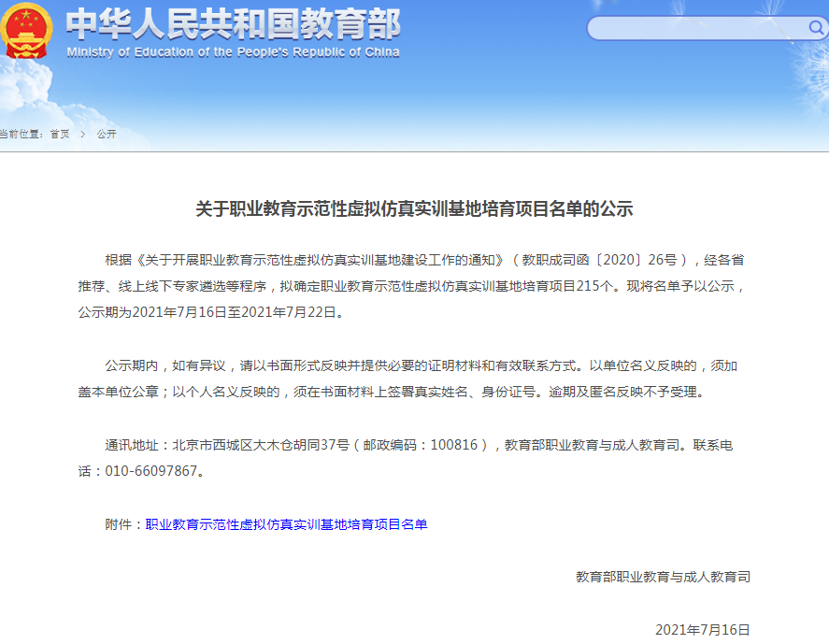
Task: Click the postal code 100816
Action: coord(453,445)
